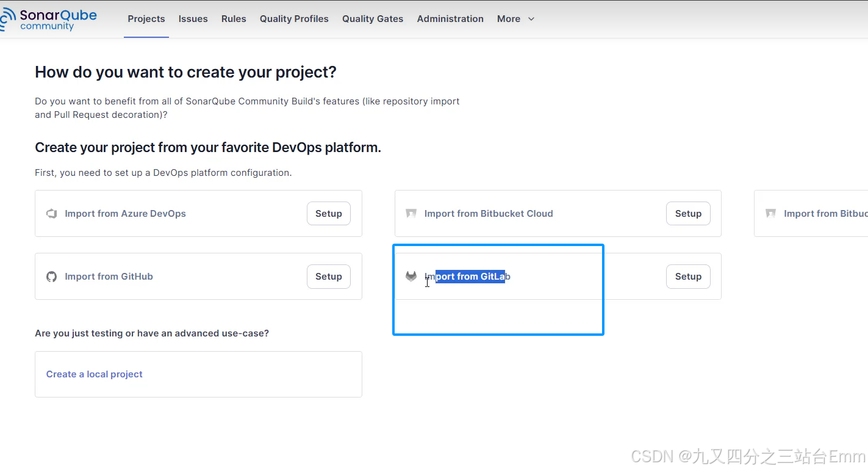
Task: Click the Azure DevOps icon
Action: (52, 214)
